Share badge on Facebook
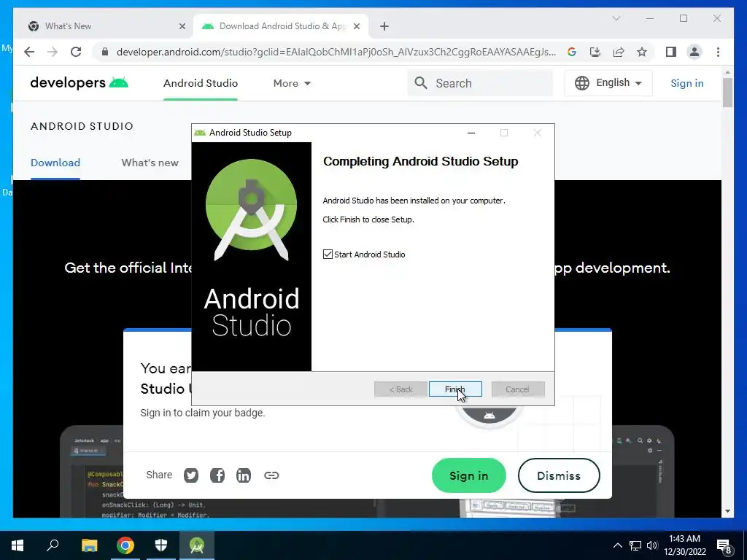Viewport: 747px width, 560px height. [217, 475]
